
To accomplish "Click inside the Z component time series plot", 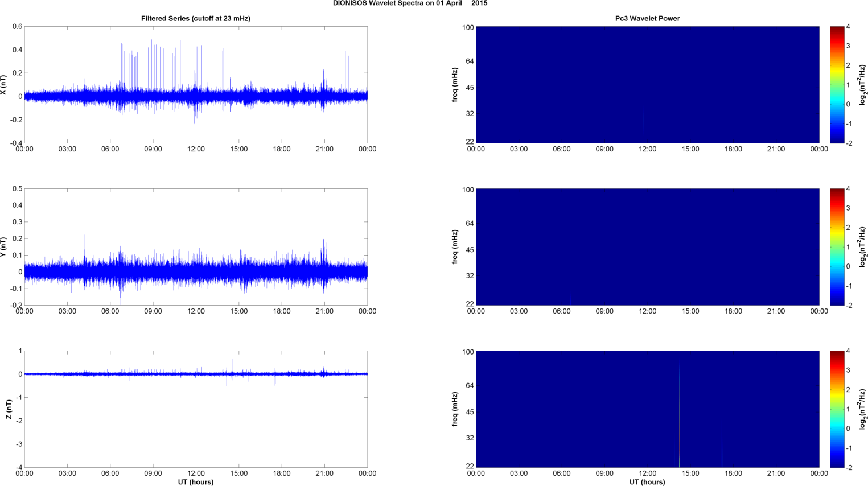I will click(x=196, y=409).
